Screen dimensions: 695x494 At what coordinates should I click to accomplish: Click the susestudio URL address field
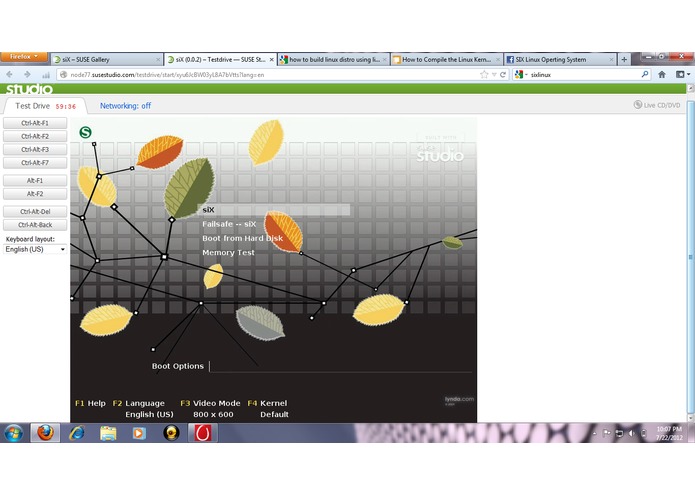point(270,75)
